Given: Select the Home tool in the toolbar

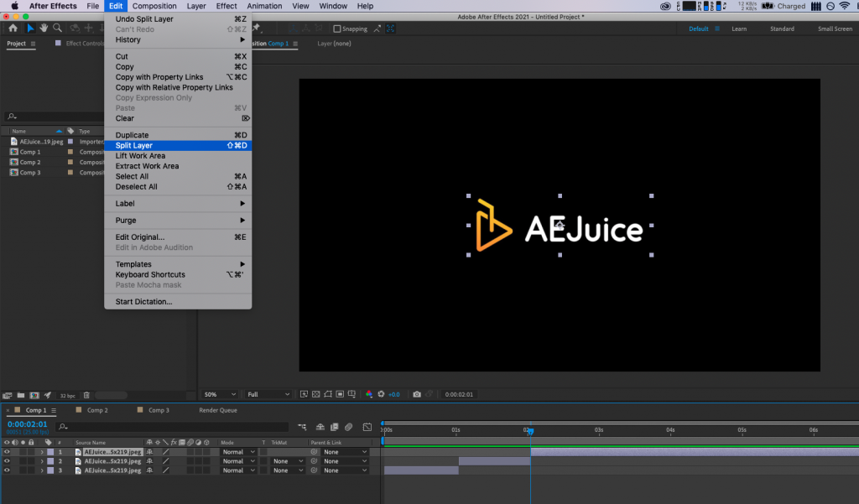Looking at the screenshot, I should click(12, 28).
